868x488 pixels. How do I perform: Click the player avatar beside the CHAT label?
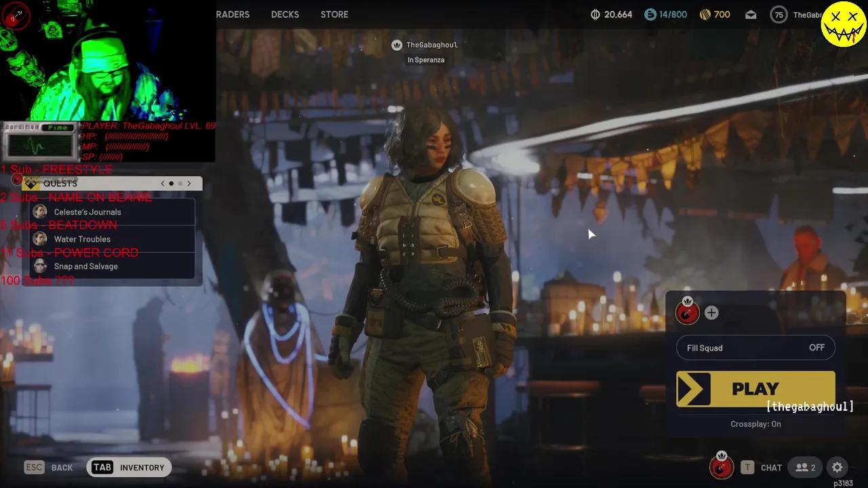pos(722,466)
